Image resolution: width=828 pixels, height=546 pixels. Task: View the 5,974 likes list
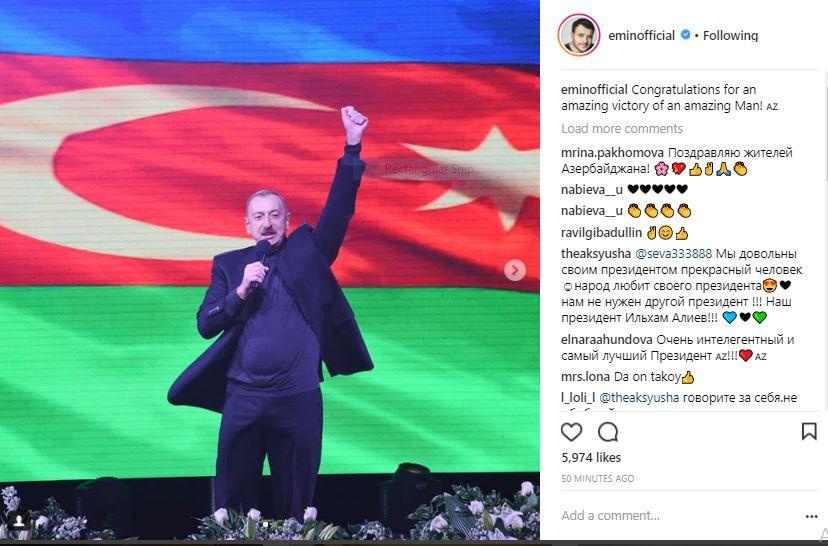(x=591, y=458)
